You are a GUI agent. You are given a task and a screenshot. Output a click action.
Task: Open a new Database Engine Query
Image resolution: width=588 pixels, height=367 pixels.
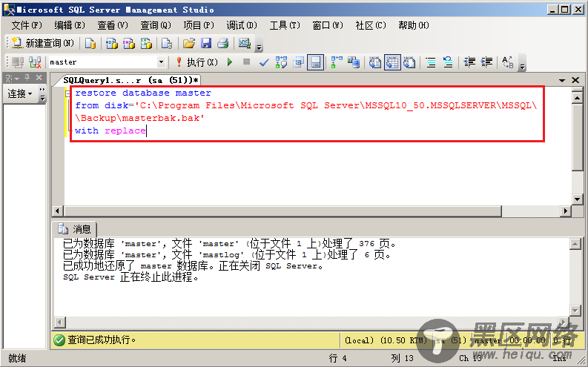(90, 44)
